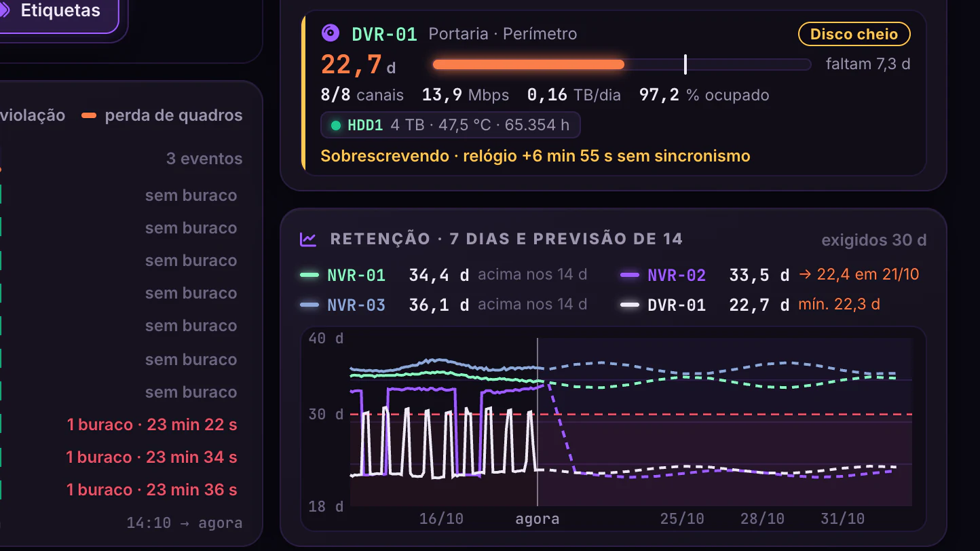Screen dimensions: 980x551
Task: Select the '1 buraco · 23 min 34 s' row
Action: (151, 457)
